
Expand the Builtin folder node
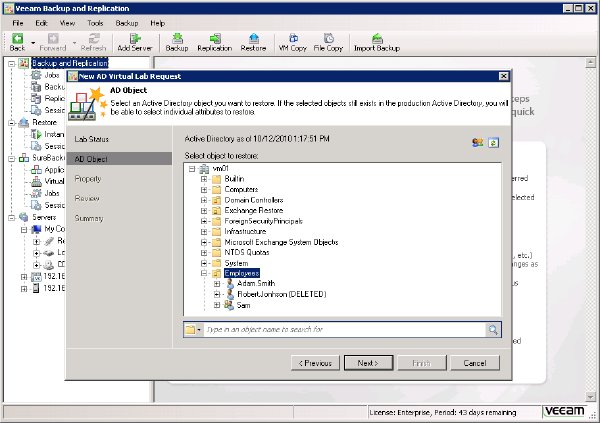204,179
